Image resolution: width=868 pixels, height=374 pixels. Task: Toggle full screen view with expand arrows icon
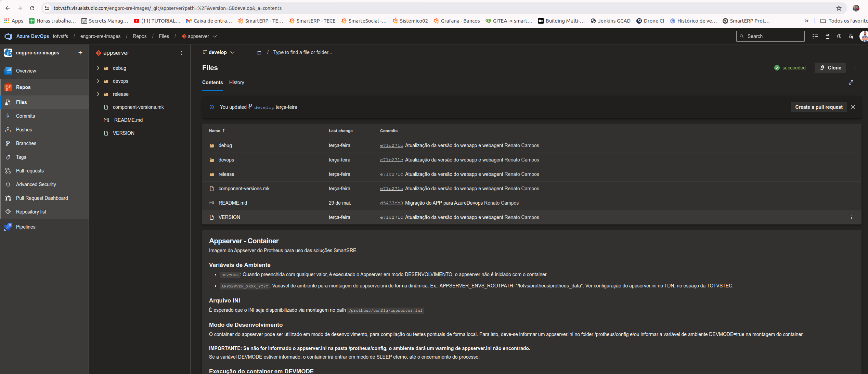tap(851, 82)
